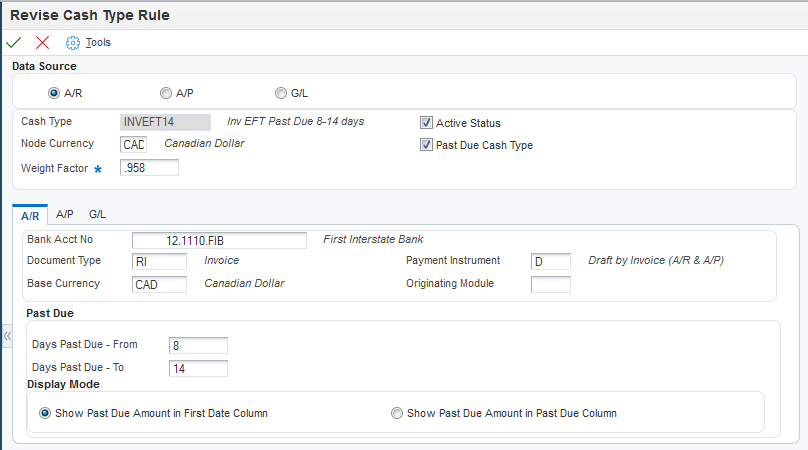The image size is (808, 450).
Task: Click the green checkmark OK icon
Action: click(13, 42)
